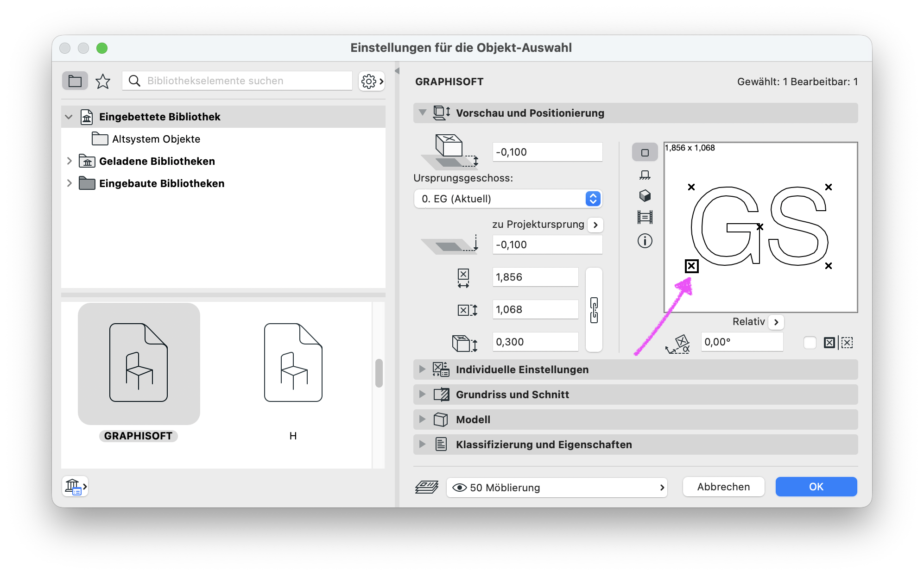Click the green zoom window button

pos(102,48)
